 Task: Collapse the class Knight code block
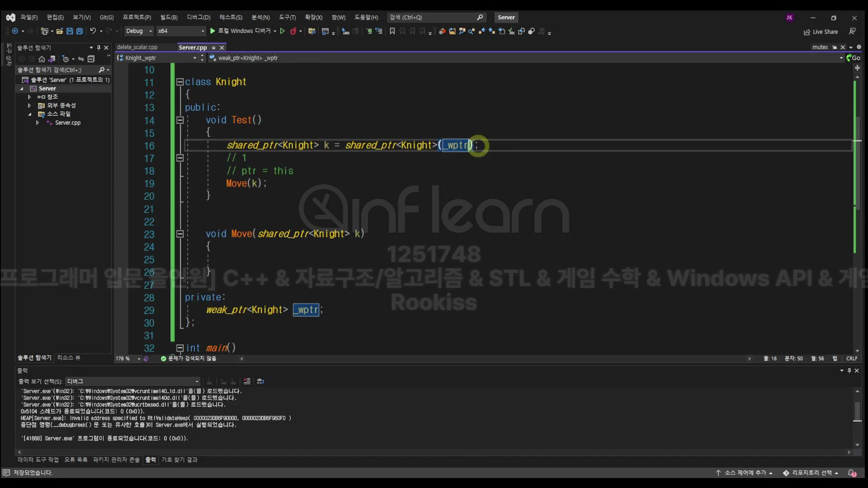(179, 82)
